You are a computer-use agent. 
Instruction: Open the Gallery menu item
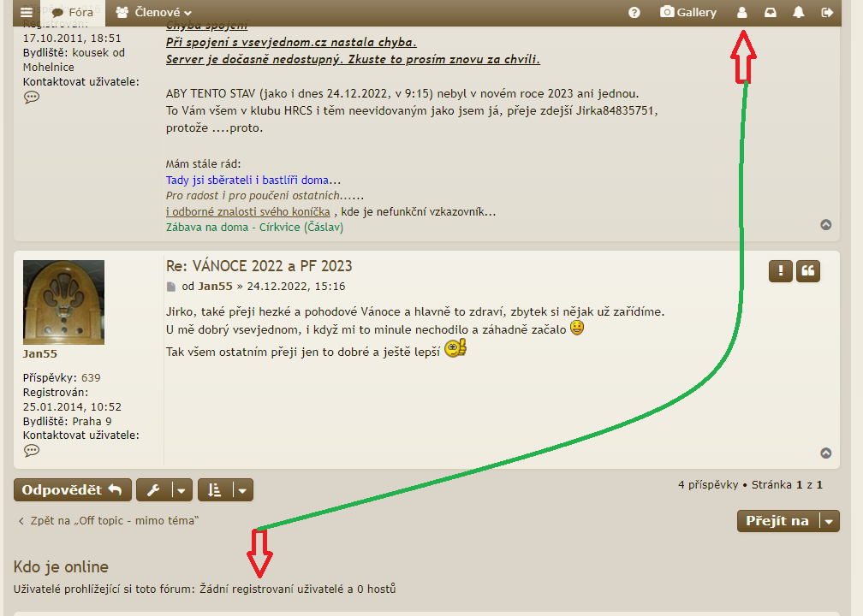[x=687, y=13]
